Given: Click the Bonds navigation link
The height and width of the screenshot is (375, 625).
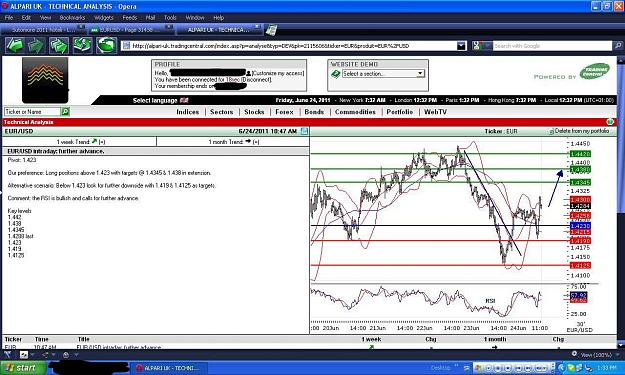Looking at the screenshot, I should click(x=314, y=112).
